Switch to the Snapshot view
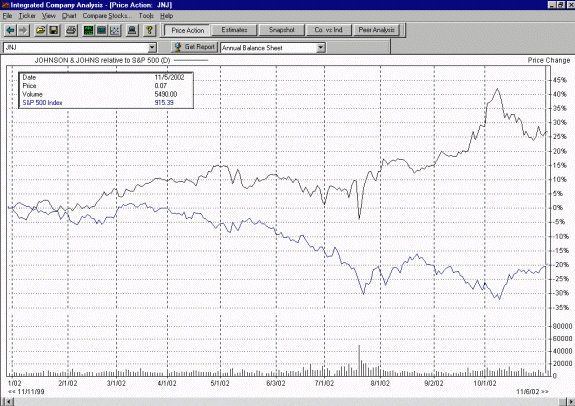 click(x=281, y=30)
